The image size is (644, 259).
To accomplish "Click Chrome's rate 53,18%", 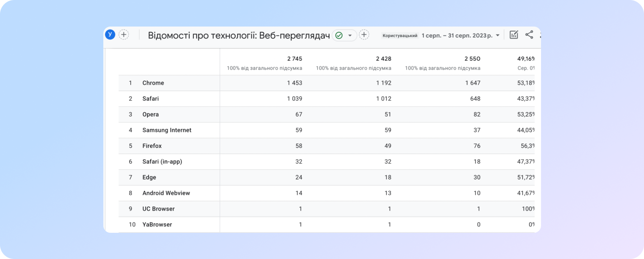I will (526, 83).
